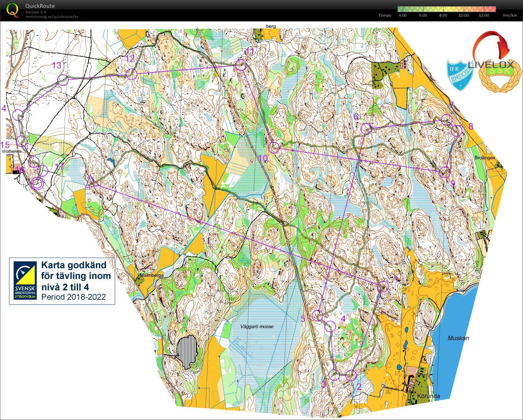523x420 pixels.
Task: Click the 'Malmberga' place label
Action: [x=151, y=275]
